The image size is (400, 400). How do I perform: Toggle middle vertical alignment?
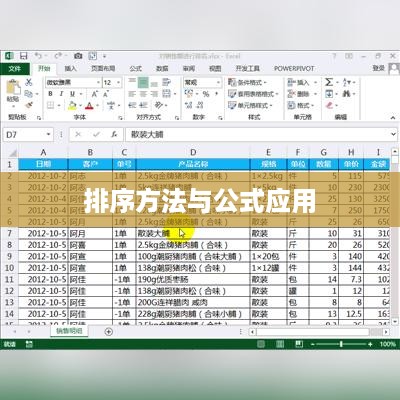pos(143,82)
